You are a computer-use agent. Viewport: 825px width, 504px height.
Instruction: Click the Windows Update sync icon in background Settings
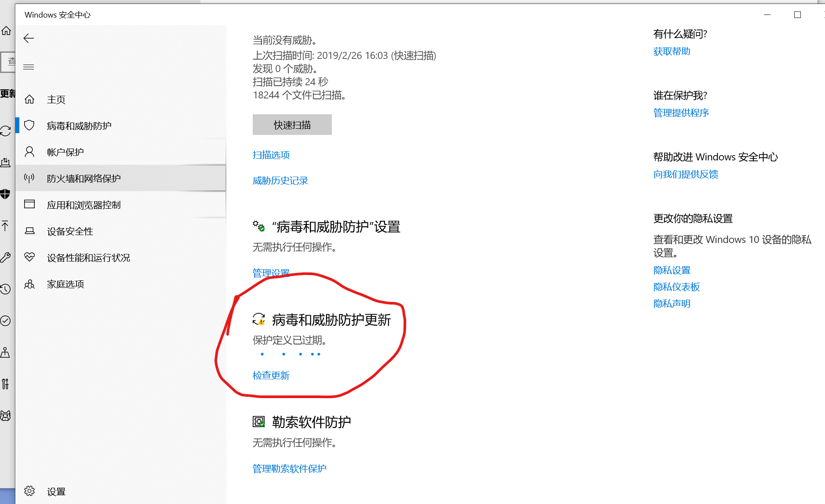pyautogui.click(x=5, y=131)
